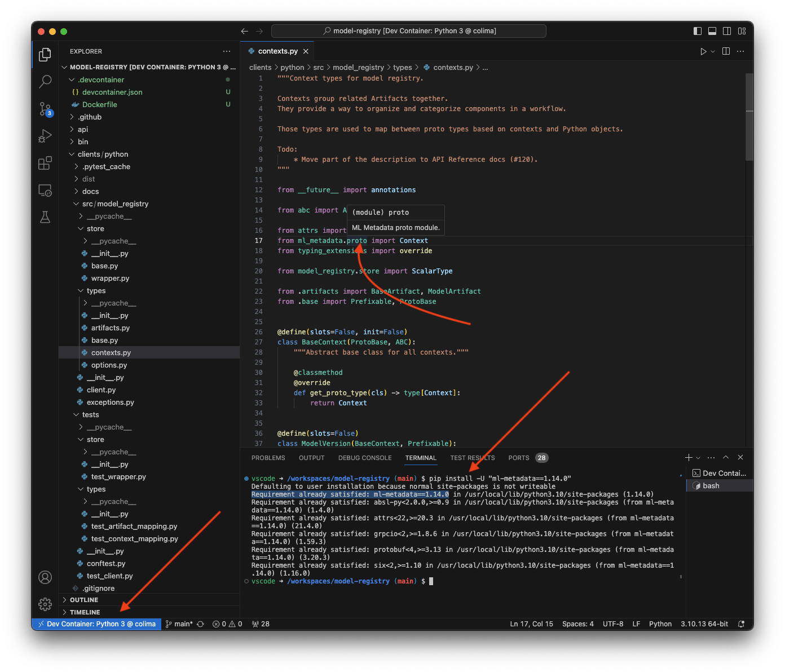Viewport: 785px width, 672px height.
Task: Open the Extensions view
Action: pos(45,163)
